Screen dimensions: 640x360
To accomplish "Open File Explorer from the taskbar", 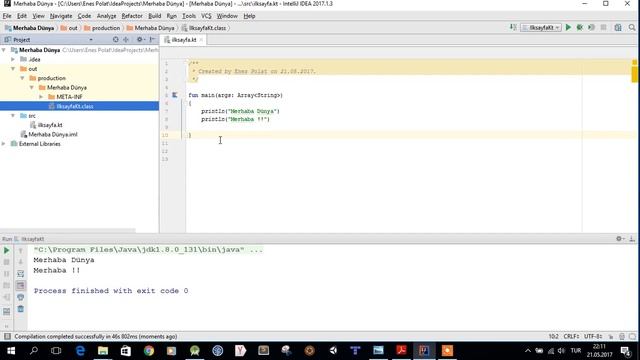I will [103, 351].
